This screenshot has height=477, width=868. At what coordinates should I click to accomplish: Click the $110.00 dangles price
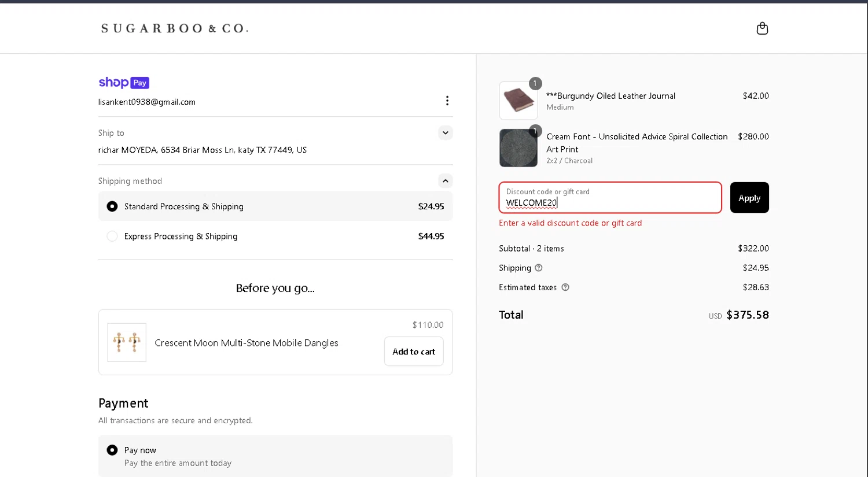[428, 325]
